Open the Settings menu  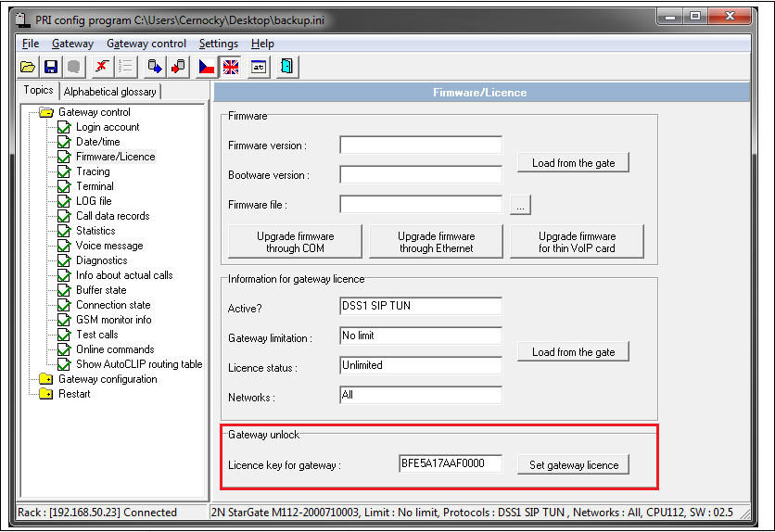(x=219, y=44)
